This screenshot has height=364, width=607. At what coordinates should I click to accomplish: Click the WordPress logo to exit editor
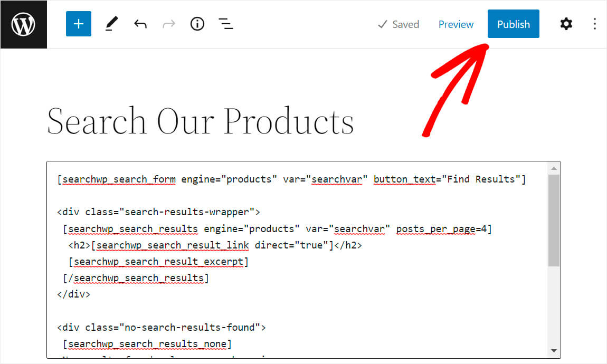click(x=23, y=24)
